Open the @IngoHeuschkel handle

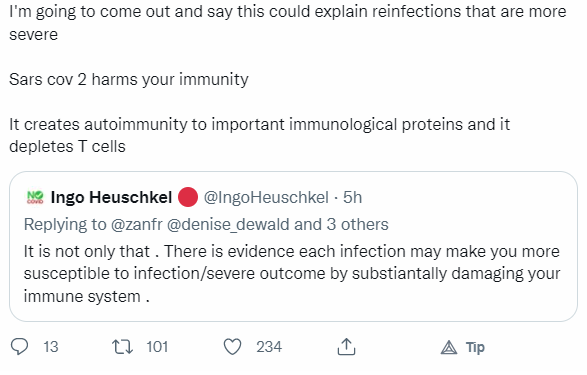pyautogui.click(x=266, y=198)
